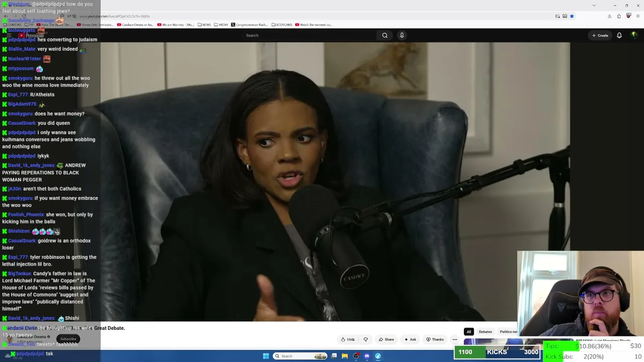This screenshot has width=644, height=362.
Task: Click chat message 'R/Atheists'
Action: 42,95
